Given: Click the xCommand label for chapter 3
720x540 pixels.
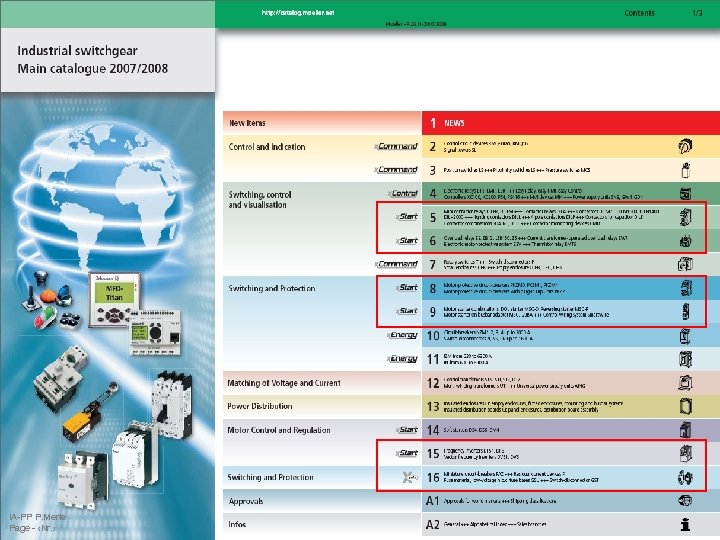Looking at the screenshot, I should point(396,170).
